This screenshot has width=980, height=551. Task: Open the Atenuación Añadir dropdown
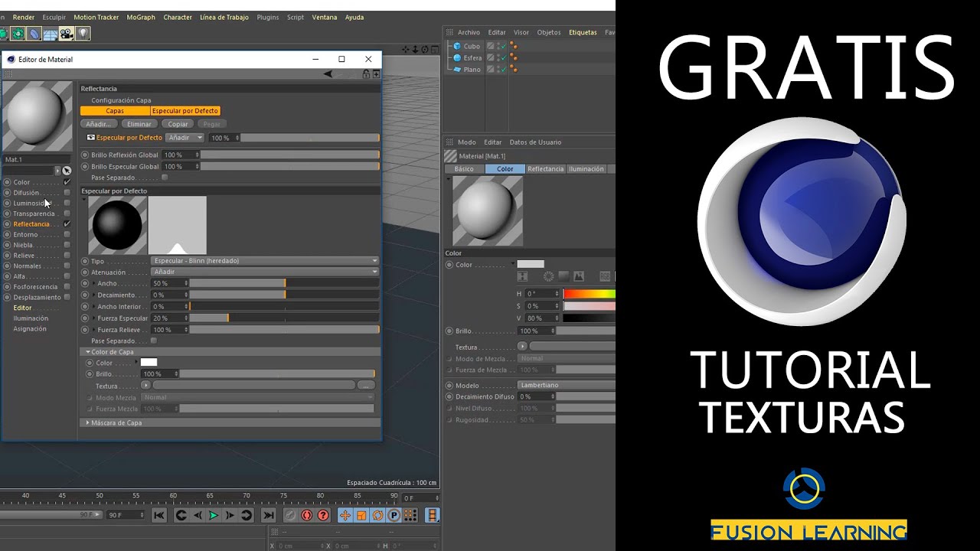click(265, 272)
